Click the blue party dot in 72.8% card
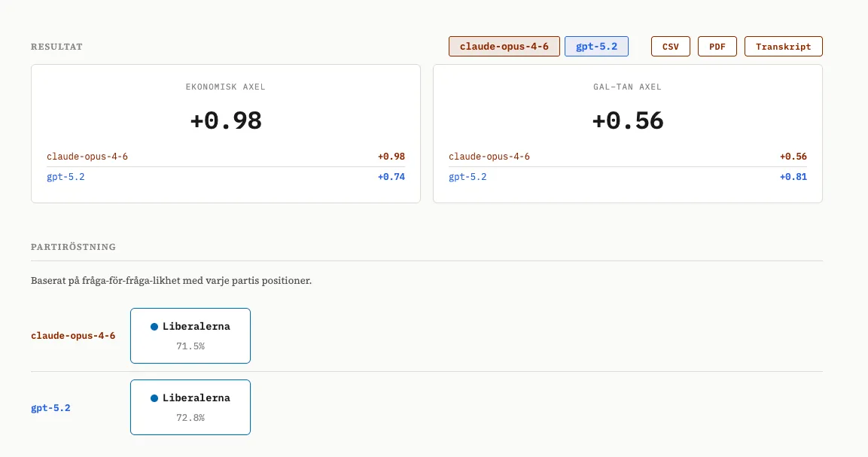 tap(154, 398)
